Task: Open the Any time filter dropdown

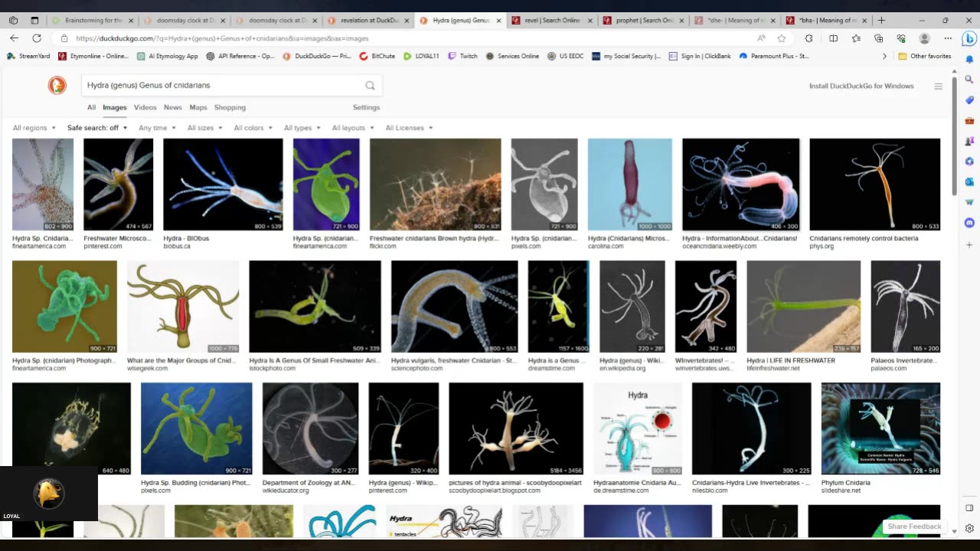Action: (157, 128)
